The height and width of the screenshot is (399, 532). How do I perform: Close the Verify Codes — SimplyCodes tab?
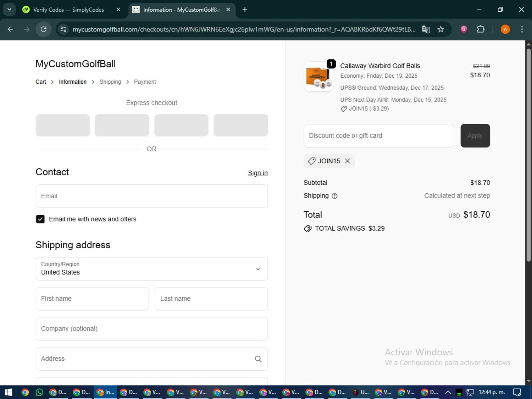pyautogui.click(x=118, y=10)
